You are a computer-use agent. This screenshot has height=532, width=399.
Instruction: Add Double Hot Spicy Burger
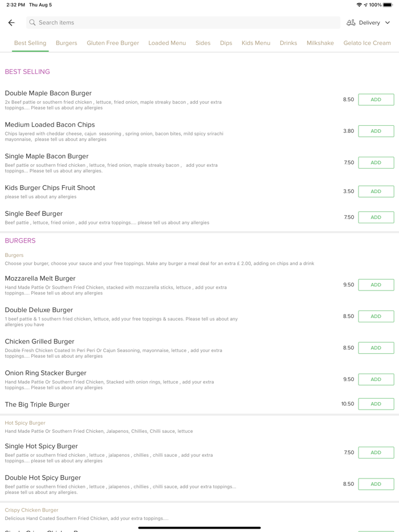coord(376,484)
